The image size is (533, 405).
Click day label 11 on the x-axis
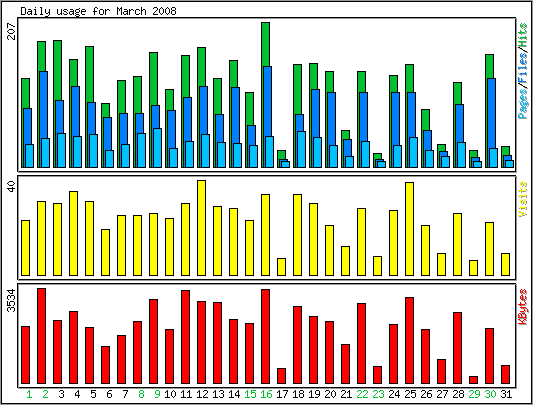[186, 394]
